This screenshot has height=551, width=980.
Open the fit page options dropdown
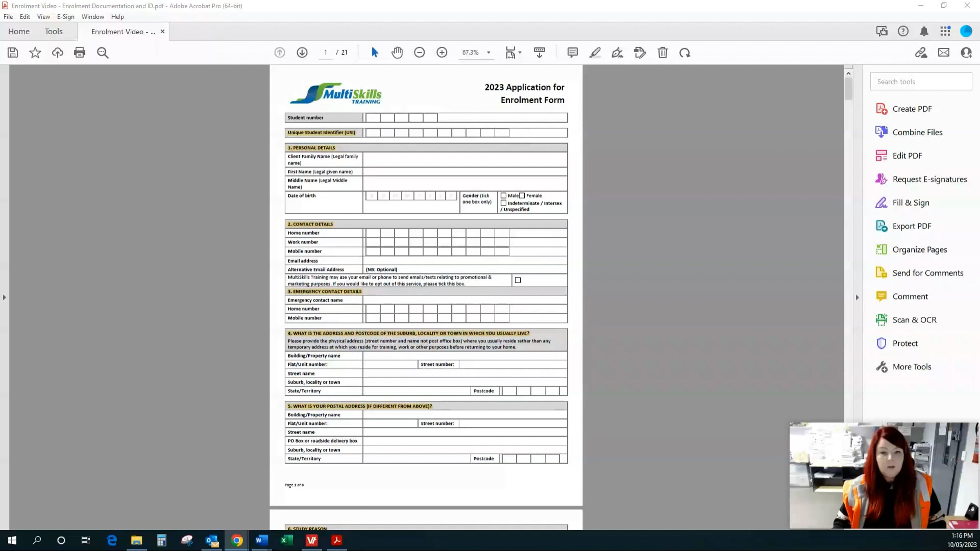tap(520, 53)
